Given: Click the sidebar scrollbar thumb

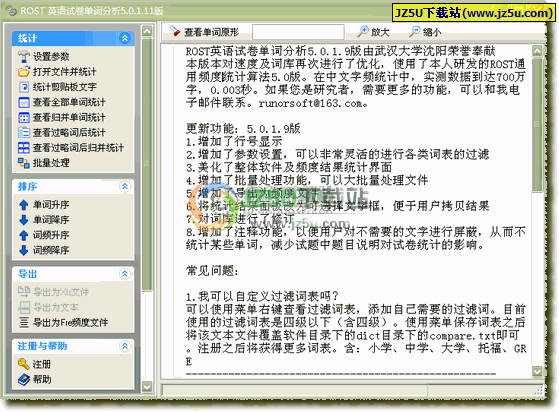Looking at the screenshot, I should [x=147, y=164].
